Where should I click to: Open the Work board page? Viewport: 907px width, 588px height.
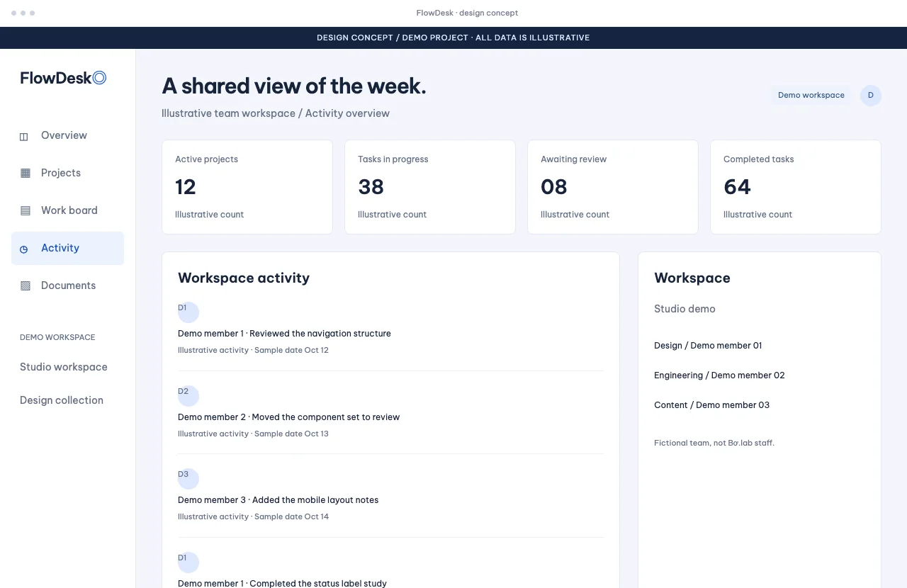point(67,210)
